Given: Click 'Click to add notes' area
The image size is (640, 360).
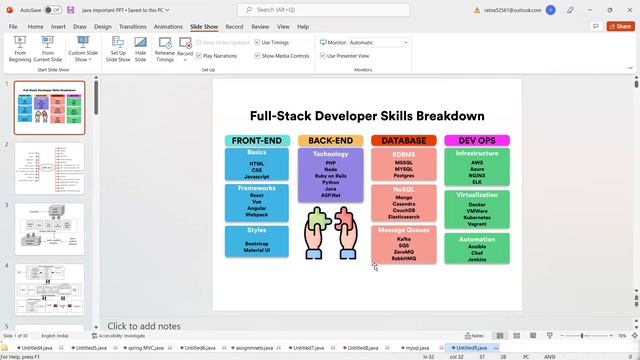Looking at the screenshot, I should [x=144, y=326].
